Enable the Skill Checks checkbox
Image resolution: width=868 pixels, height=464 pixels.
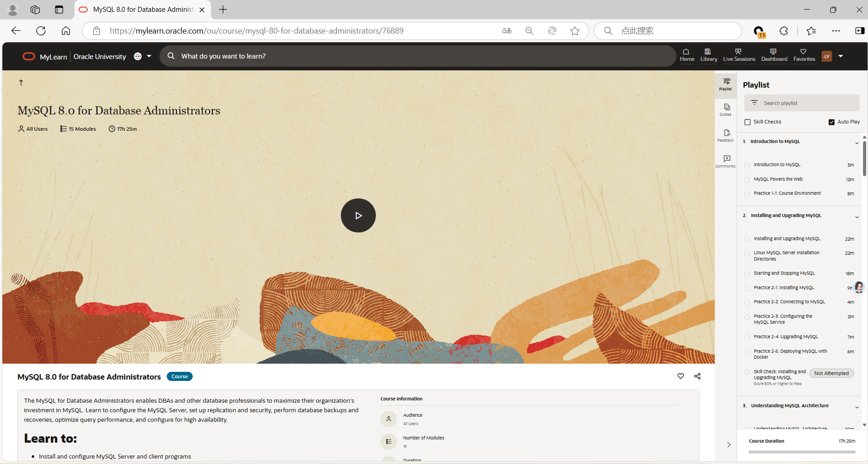(x=748, y=122)
